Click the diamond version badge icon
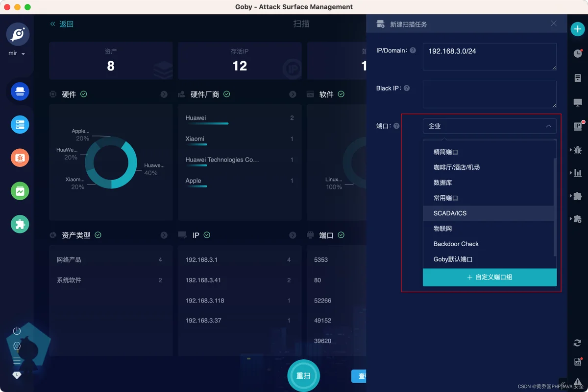This screenshot has width=588, height=392. coord(17,375)
